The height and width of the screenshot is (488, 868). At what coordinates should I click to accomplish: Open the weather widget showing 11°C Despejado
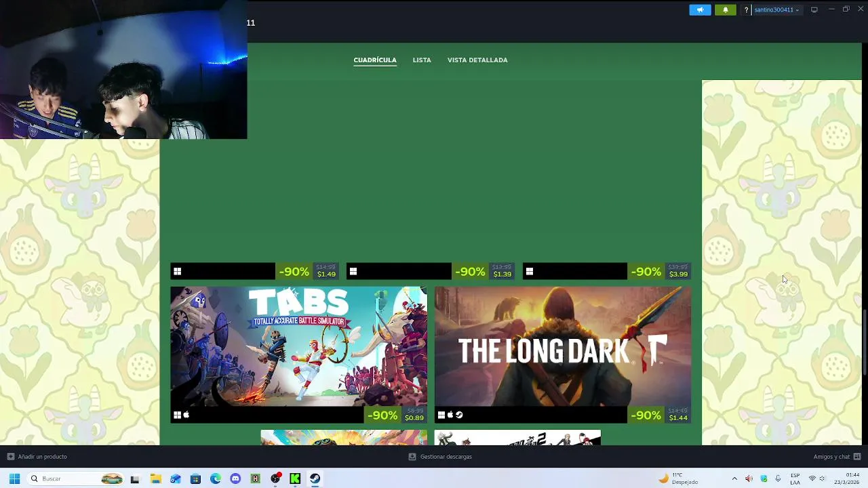[678, 479]
